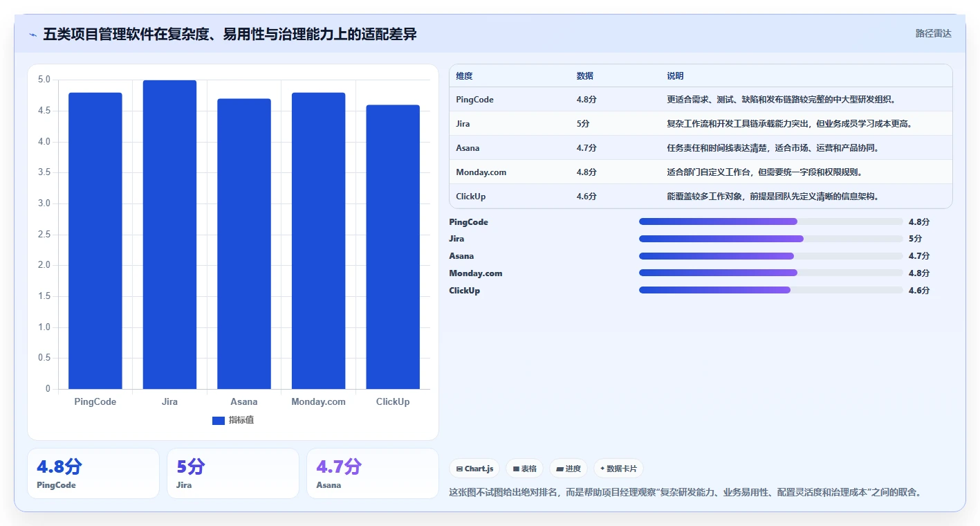The image size is (980, 526).
Task: Click the Monday.com label on the chart's x-axis
Action: pyautogui.click(x=318, y=401)
